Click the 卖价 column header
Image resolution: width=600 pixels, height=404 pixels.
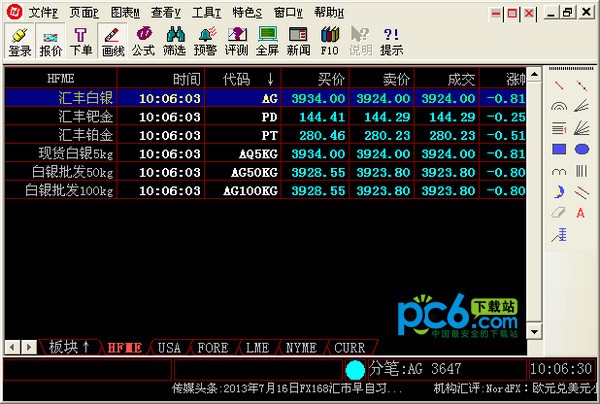coord(382,79)
